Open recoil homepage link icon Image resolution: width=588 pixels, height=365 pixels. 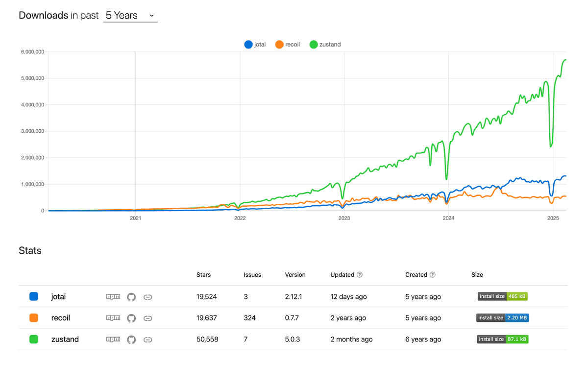[x=148, y=318]
